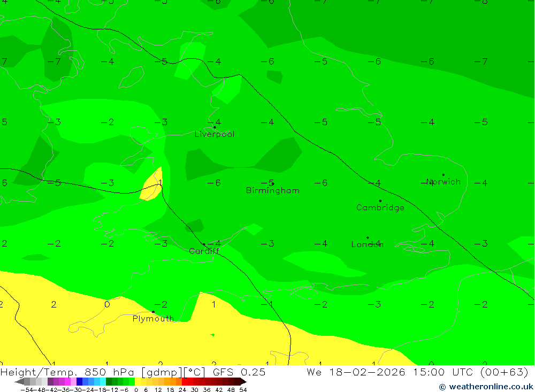Click the '(00+63)' forecast offset text
Viewport: 535px width, 392px height.
505,372
